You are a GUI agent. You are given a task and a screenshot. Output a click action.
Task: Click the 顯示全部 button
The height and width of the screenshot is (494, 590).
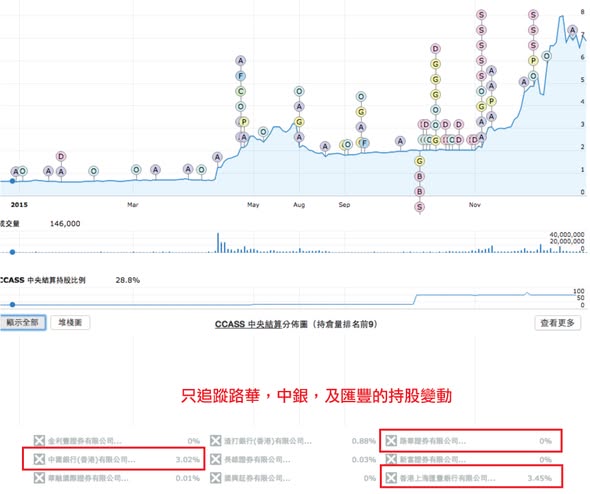pos(23,322)
